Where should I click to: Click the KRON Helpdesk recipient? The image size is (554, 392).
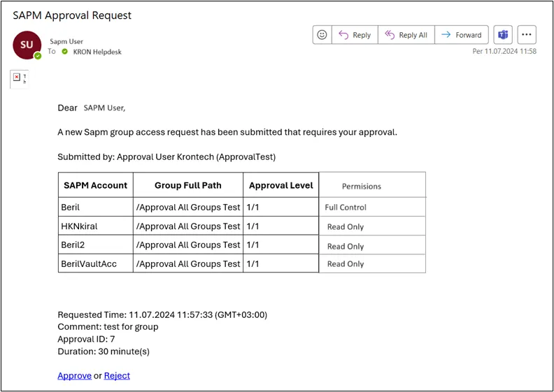point(97,52)
